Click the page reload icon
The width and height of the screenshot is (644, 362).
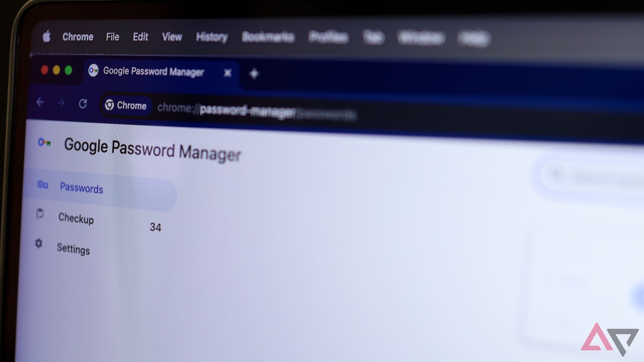83,103
